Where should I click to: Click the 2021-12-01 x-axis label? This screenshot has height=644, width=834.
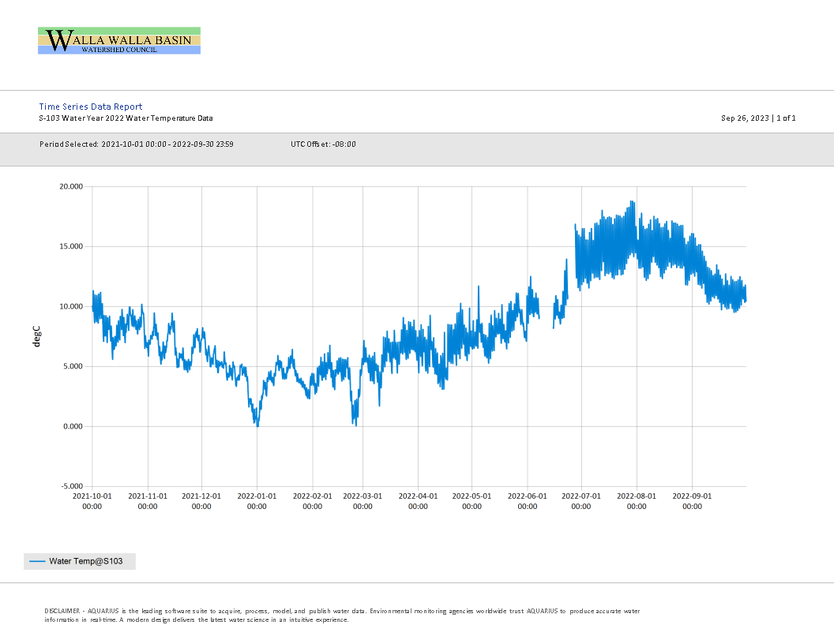201,501
